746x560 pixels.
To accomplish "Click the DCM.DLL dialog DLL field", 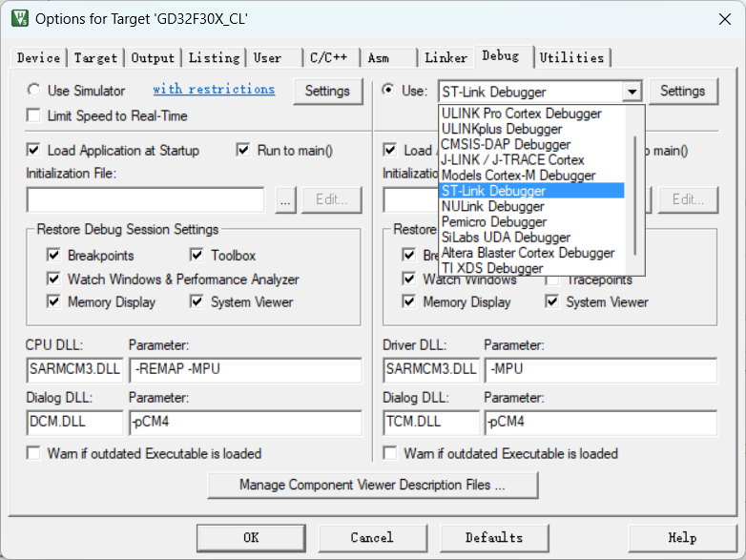I will click(74, 423).
